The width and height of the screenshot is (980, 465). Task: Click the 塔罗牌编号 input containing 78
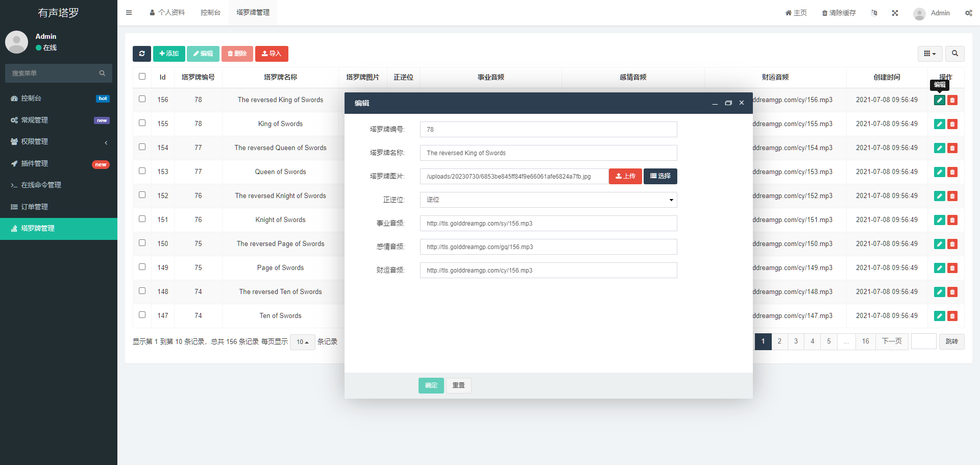tap(548, 129)
